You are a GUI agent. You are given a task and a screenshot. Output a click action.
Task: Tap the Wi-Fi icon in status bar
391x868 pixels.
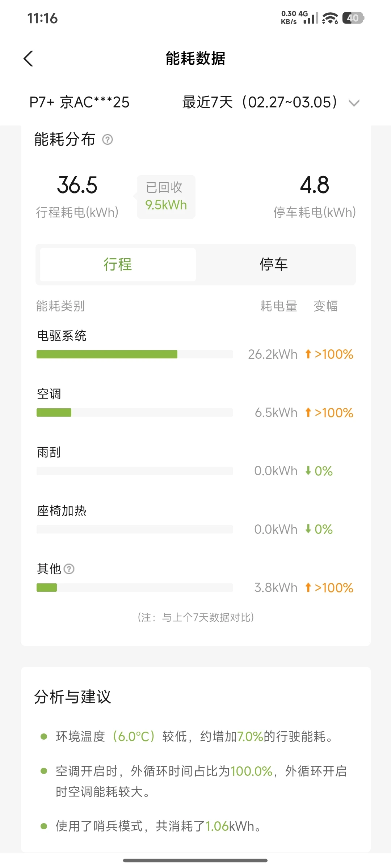pos(330,18)
